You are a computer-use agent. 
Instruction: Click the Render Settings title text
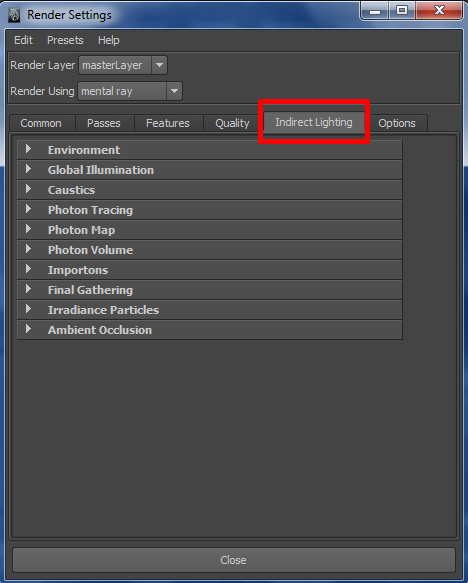click(70, 15)
